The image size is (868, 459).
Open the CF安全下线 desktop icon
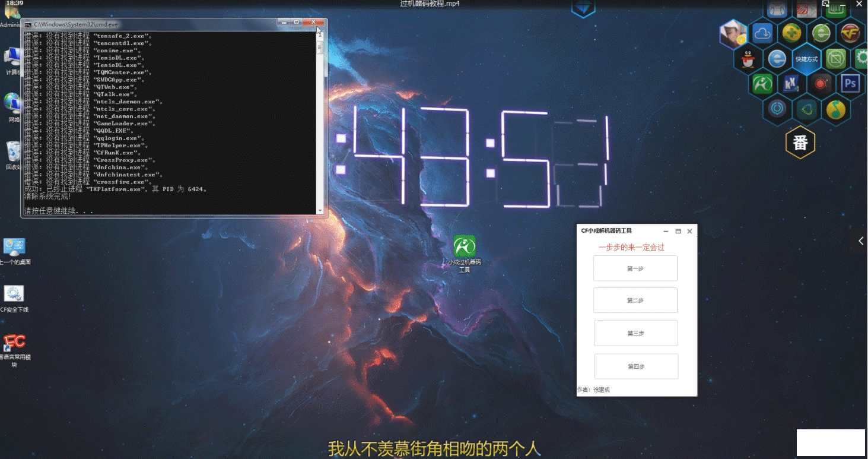(x=14, y=299)
